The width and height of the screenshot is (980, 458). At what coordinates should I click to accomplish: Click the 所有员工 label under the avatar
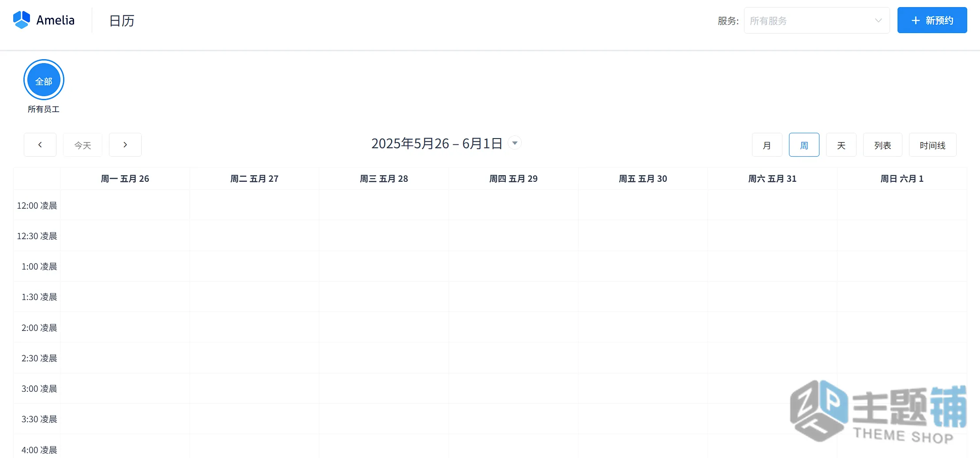pyautogui.click(x=44, y=109)
